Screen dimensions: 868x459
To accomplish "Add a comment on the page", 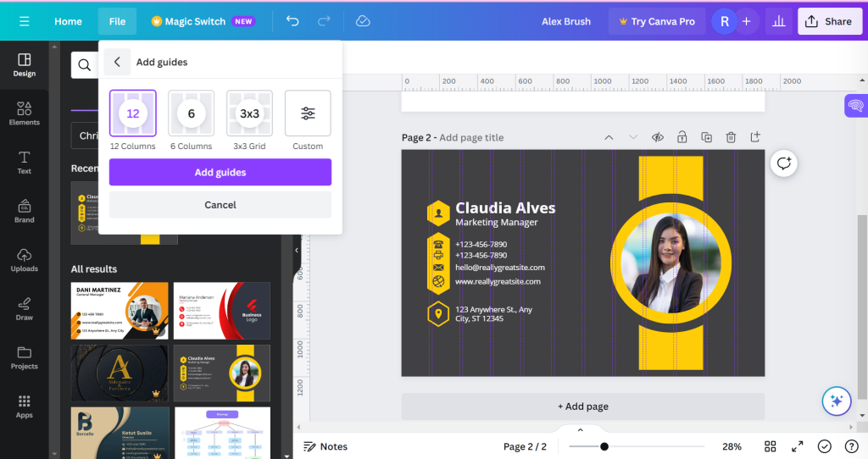I will pos(784,163).
